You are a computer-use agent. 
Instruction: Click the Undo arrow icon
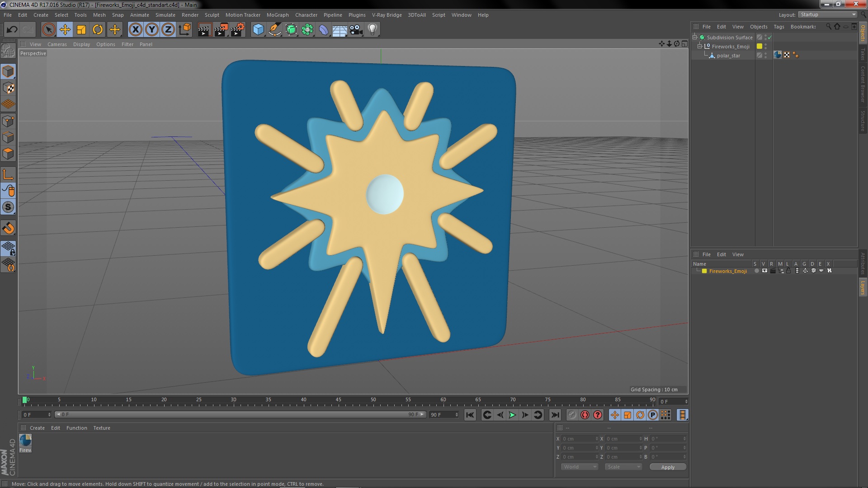coord(12,30)
